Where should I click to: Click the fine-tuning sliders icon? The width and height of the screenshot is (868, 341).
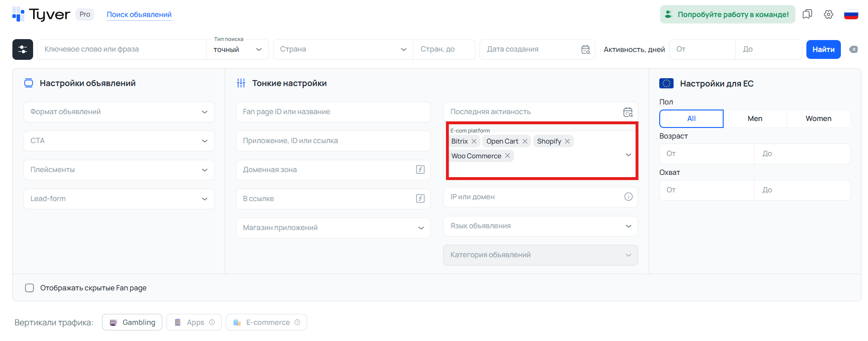point(241,83)
